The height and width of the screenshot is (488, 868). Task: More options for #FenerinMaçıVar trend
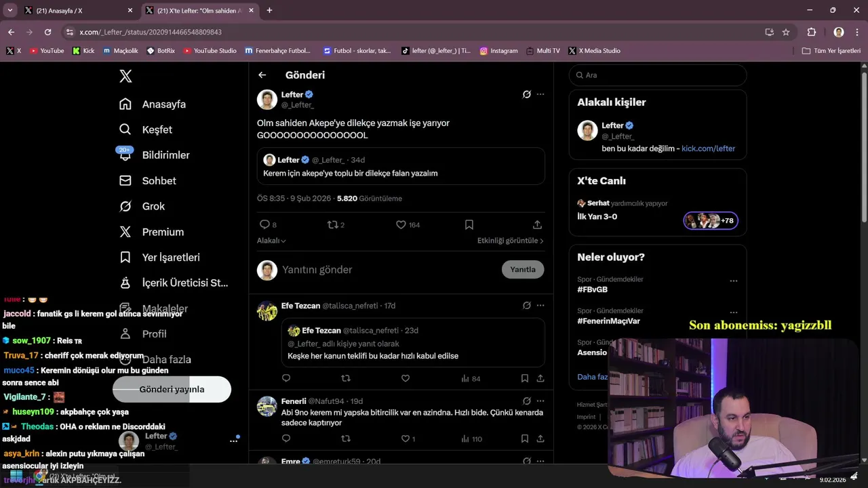click(x=733, y=312)
